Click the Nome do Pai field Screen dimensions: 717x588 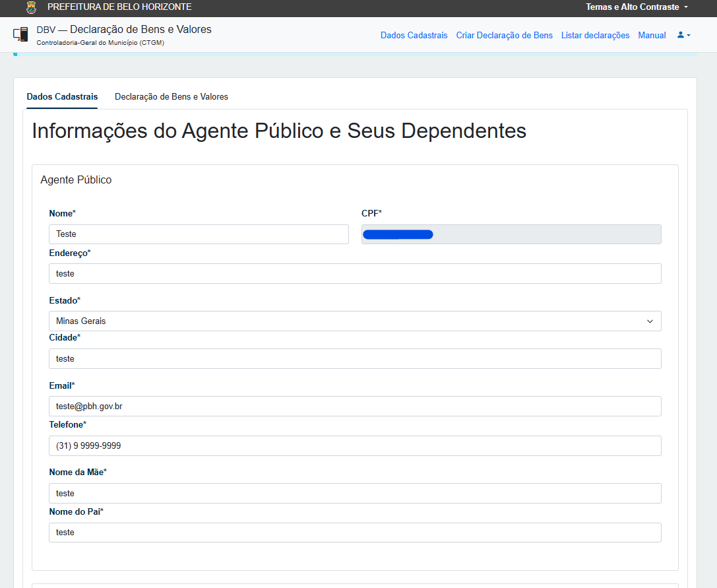[355, 533]
